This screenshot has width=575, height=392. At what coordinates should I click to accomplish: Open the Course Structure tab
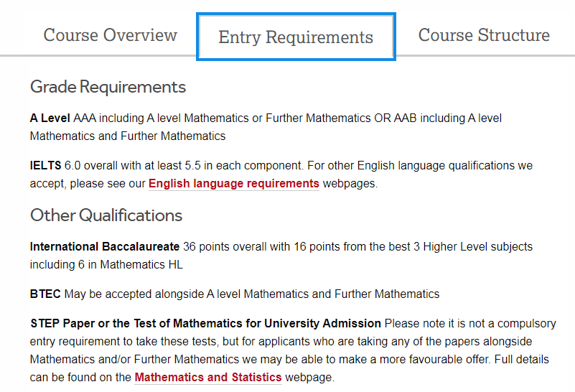[483, 35]
